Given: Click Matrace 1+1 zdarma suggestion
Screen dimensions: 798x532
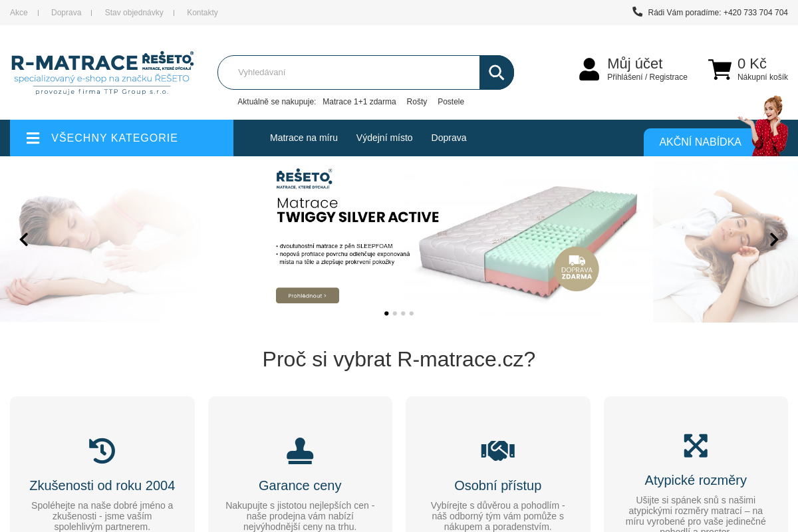Looking at the screenshot, I should coord(359,102).
